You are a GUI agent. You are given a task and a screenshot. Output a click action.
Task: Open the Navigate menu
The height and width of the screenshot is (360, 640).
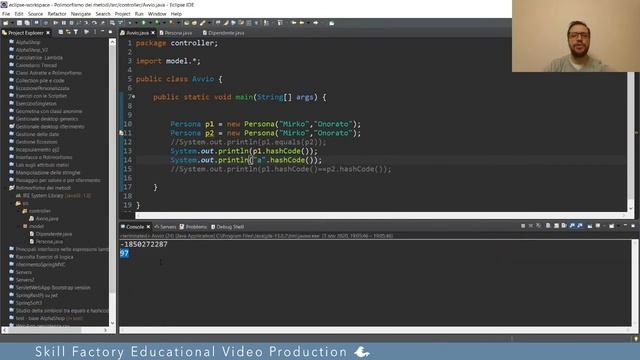pos(81,14)
